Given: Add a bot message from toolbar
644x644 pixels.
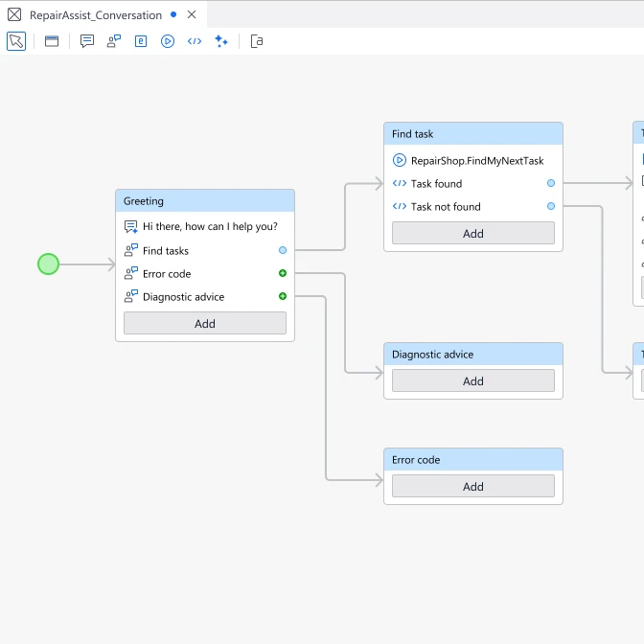Looking at the screenshot, I should click(x=86, y=41).
